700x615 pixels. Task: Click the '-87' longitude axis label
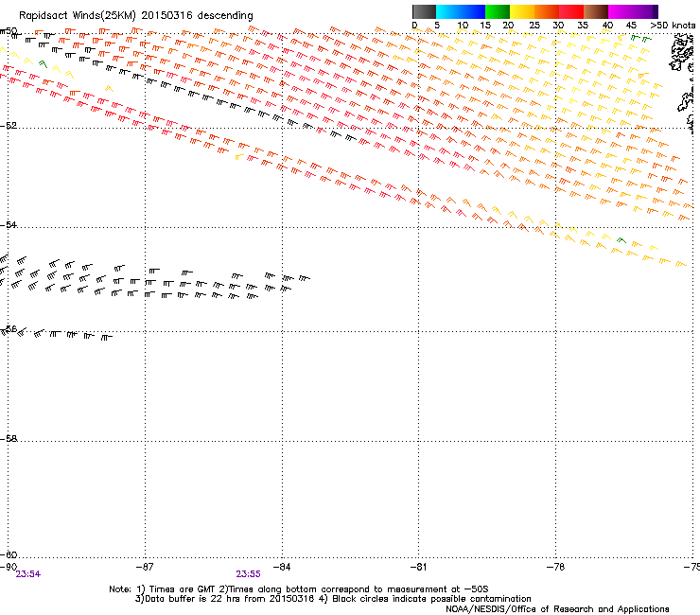pos(145,567)
